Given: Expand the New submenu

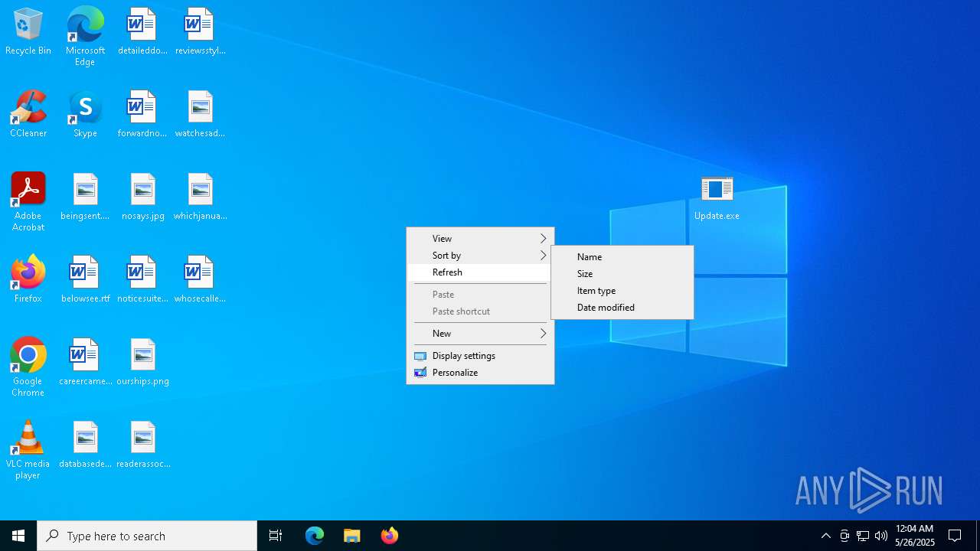Looking at the screenshot, I should pos(480,334).
